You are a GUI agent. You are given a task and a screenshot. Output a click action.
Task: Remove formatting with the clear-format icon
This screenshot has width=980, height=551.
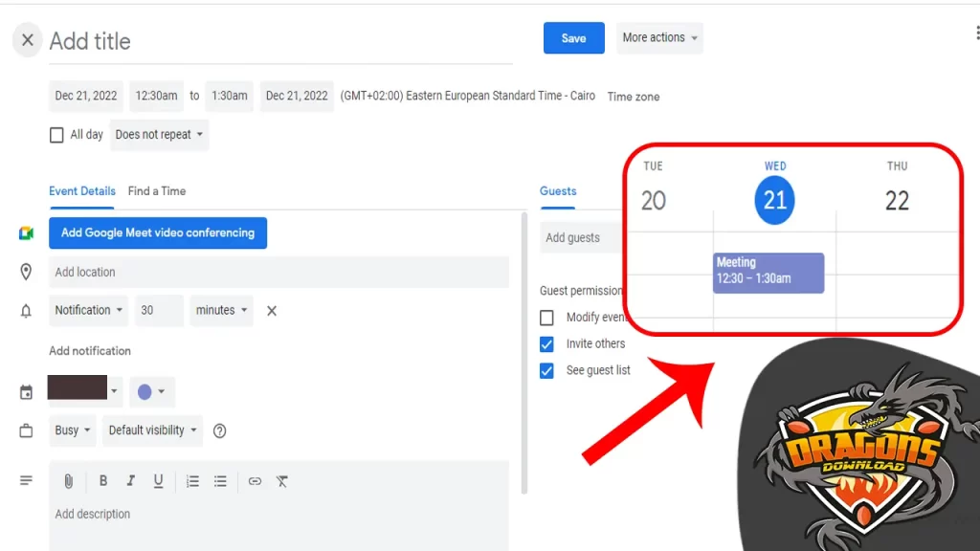(x=282, y=481)
